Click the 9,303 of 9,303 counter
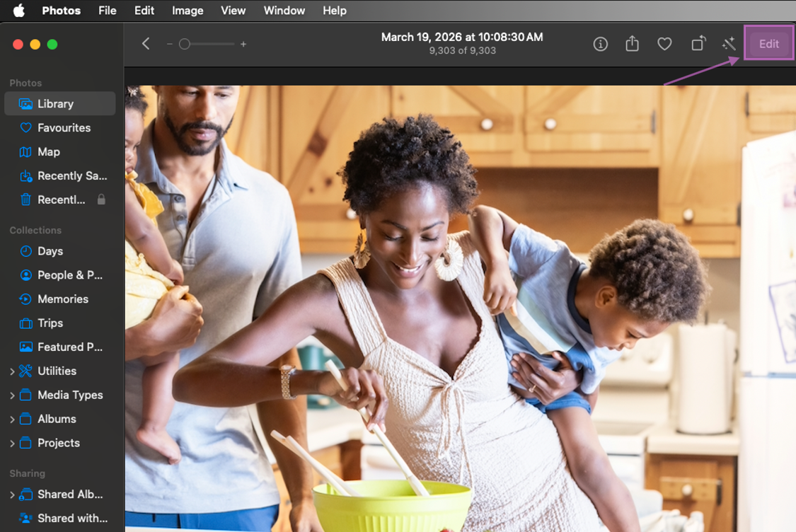Viewport: 796px width, 532px height. [x=462, y=51]
